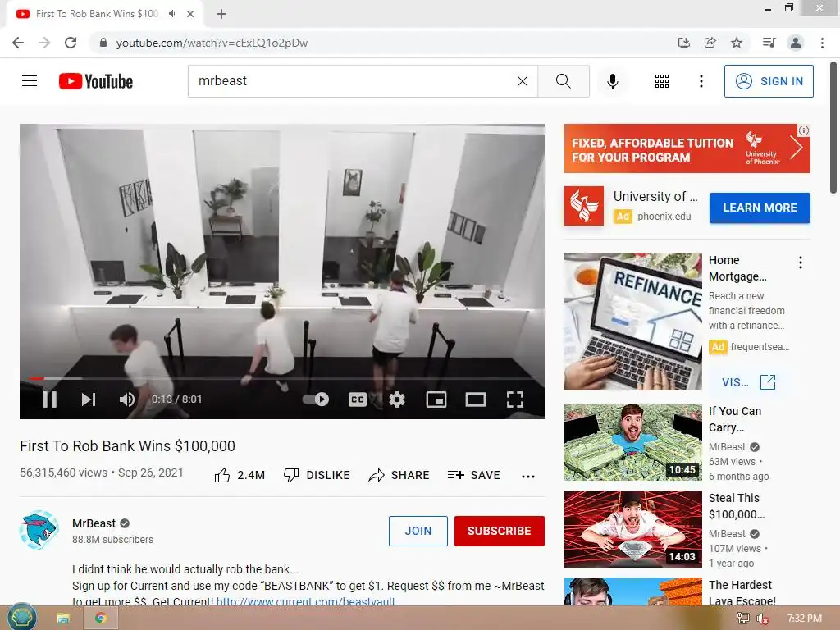The image size is (840, 630).
Task: Click the install app icon in address bar
Action: click(x=683, y=43)
